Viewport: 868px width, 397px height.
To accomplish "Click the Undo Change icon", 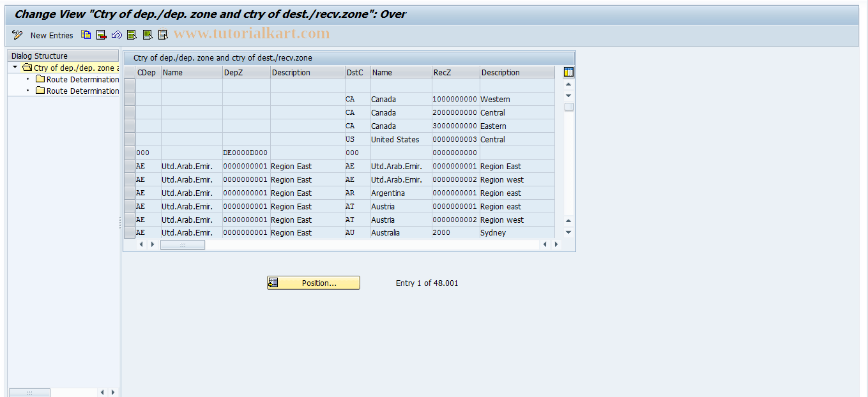I will coord(116,35).
